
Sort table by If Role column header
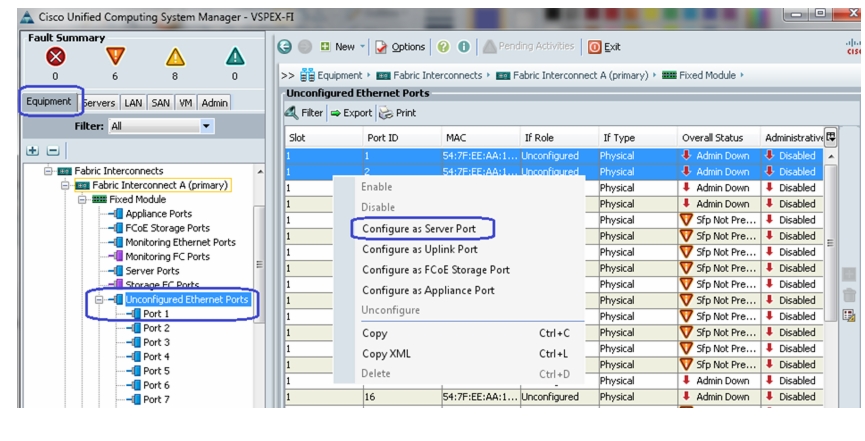559,138
